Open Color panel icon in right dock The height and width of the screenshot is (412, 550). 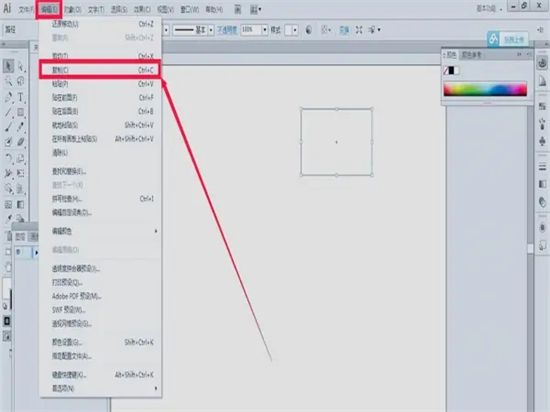coord(542,63)
